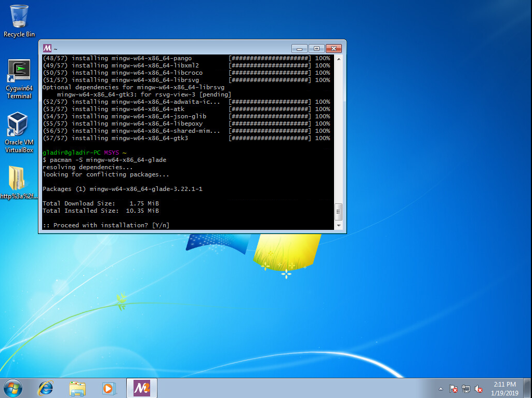Click the MSYS2 terminal taskbar button
The image size is (532, 398).
141,388
